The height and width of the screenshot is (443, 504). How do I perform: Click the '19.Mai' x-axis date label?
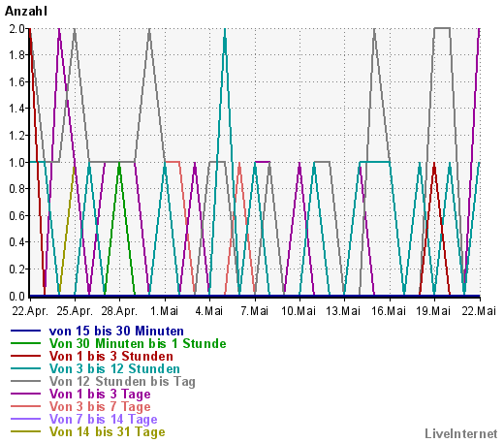(433, 311)
